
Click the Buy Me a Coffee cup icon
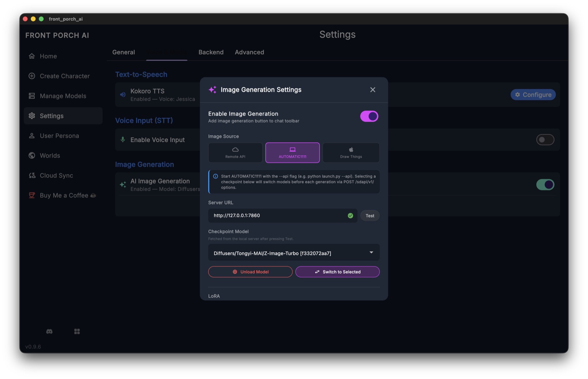[x=32, y=196]
